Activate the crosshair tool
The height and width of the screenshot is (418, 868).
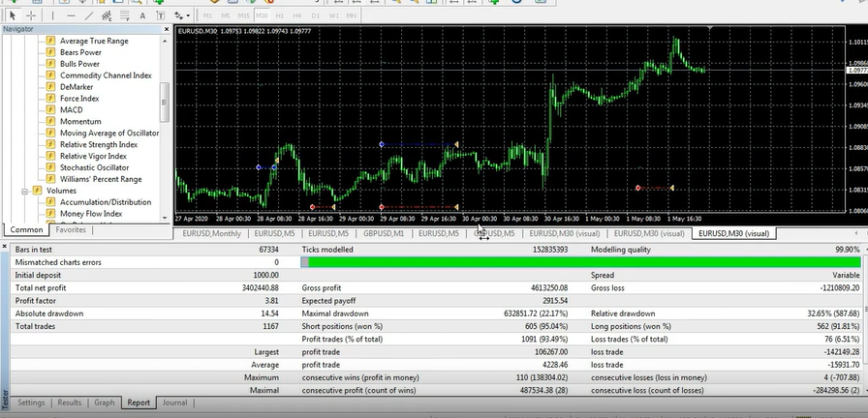click(32, 15)
